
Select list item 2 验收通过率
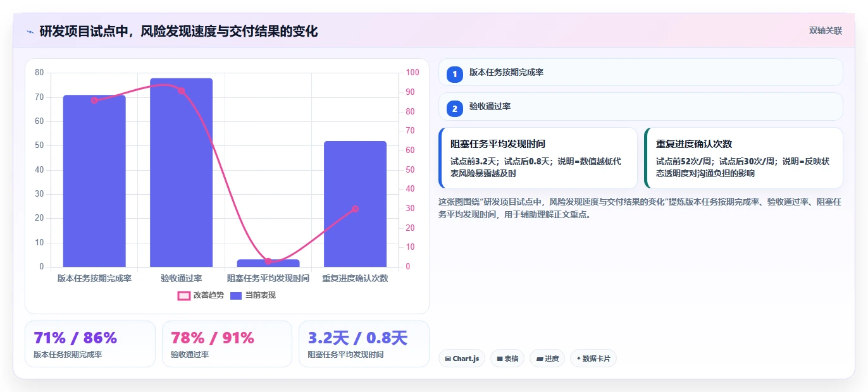tap(640, 106)
